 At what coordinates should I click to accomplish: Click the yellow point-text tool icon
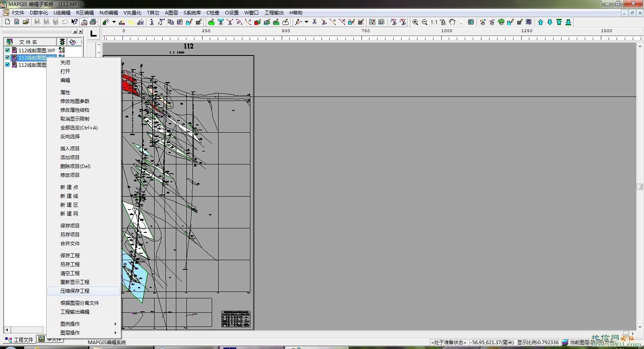pyautogui.click(x=131, y=22)
